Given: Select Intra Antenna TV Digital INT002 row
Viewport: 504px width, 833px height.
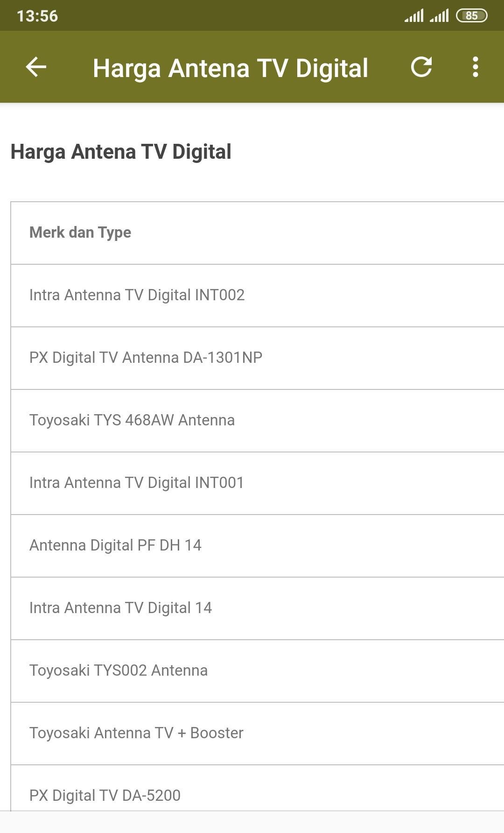Looking at the screenshot, I should 257,296.
